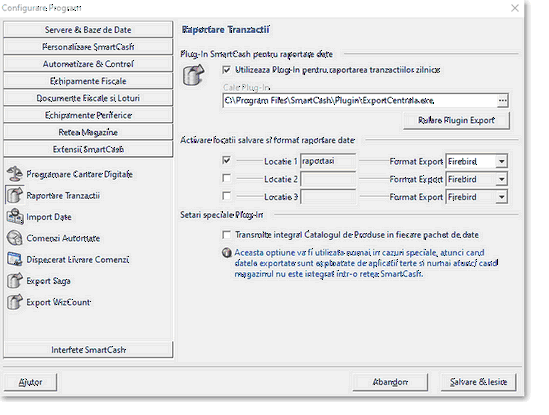Open Dispecerat Livrare Comenzi icon
The height and width of the screenshot is (415, 549).
pos(15,260)
